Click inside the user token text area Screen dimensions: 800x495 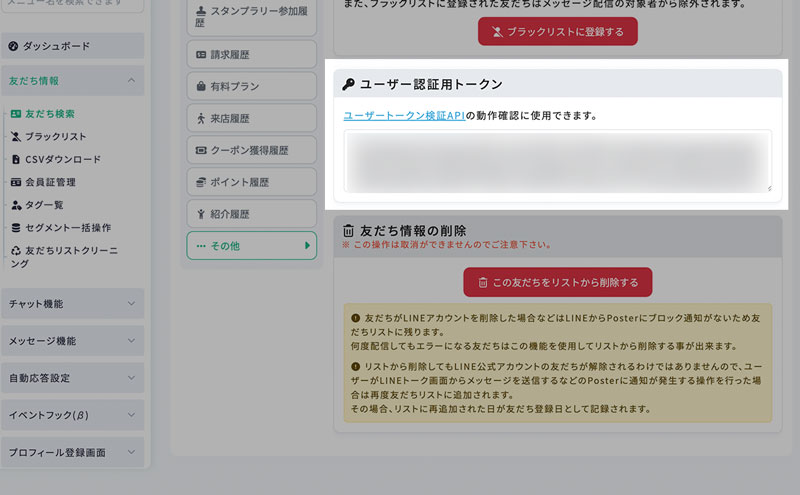pos(557,160)
